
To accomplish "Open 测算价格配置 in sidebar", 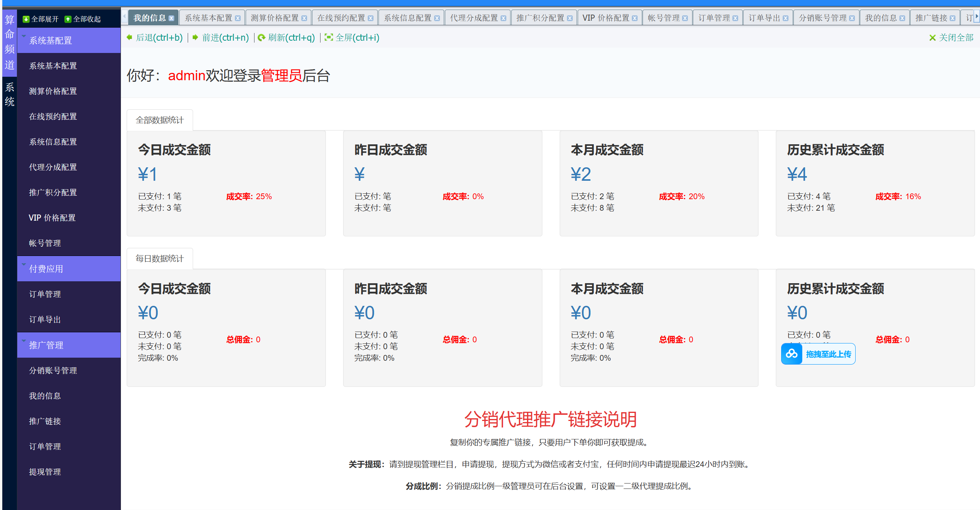I will click(53, 91).
